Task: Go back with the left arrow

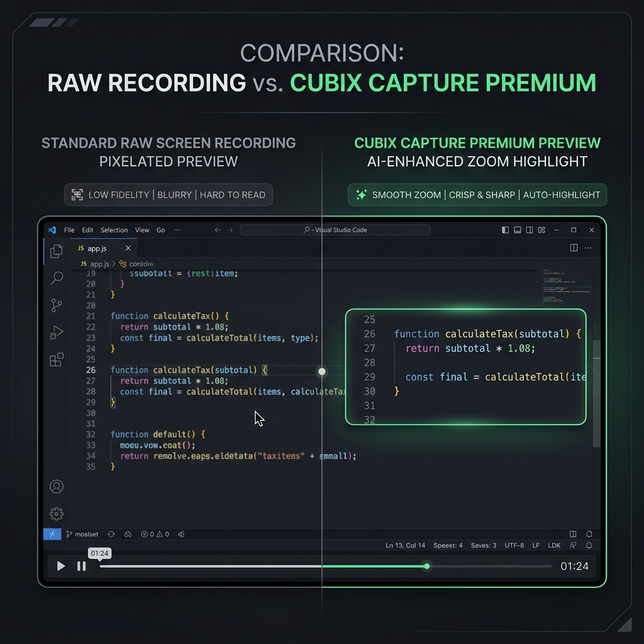Action: (x=218, y=230)
